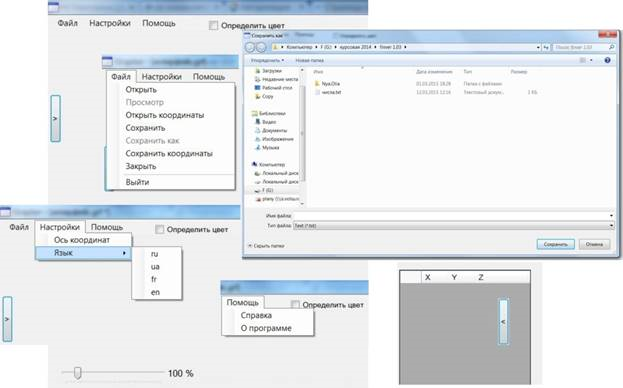Screen dimensions: 623x388
Task: Click the Имя файла input field
Action: (453, 216)
